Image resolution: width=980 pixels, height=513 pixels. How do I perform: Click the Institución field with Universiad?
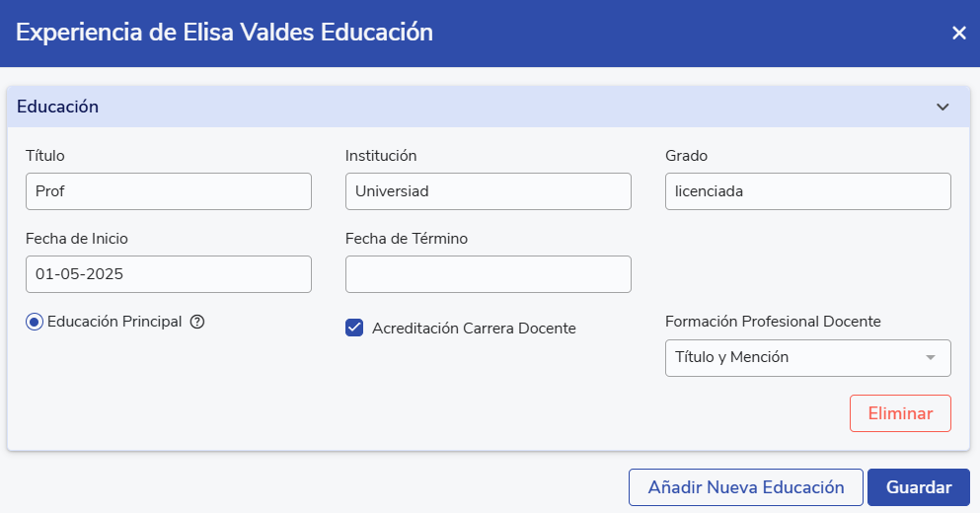(488, 191)
